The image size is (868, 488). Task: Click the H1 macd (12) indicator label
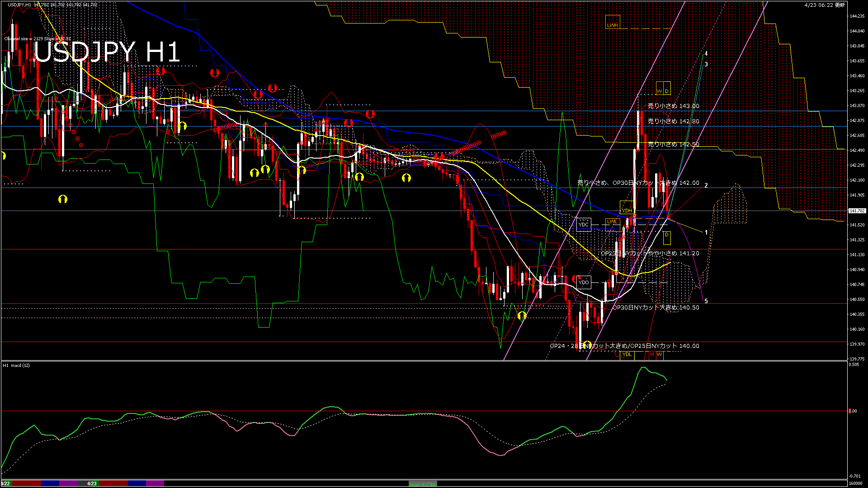(x=16, y=365)
